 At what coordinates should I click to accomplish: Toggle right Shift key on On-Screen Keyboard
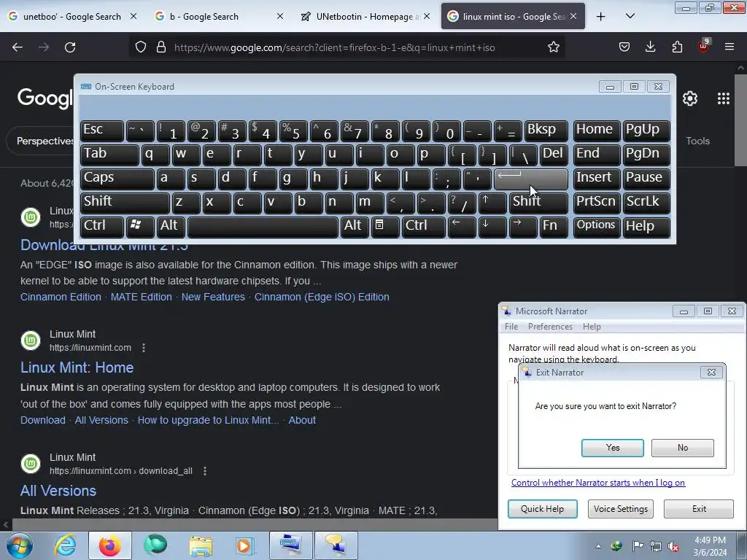538,203
